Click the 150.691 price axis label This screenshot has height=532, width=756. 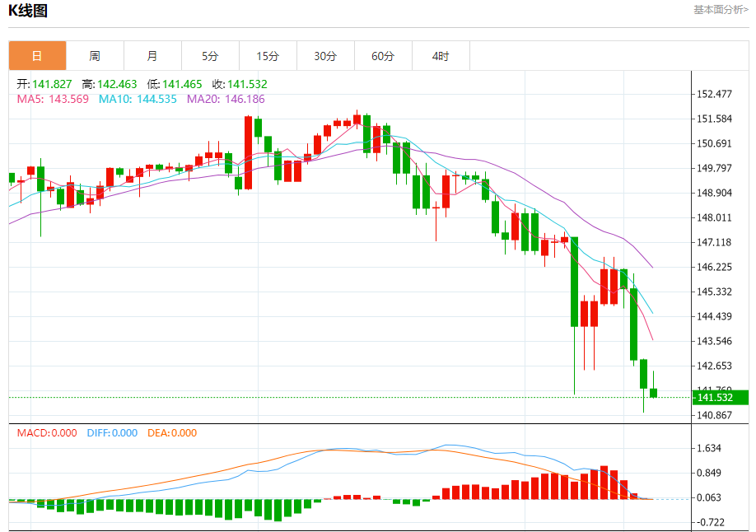(715, 144)
